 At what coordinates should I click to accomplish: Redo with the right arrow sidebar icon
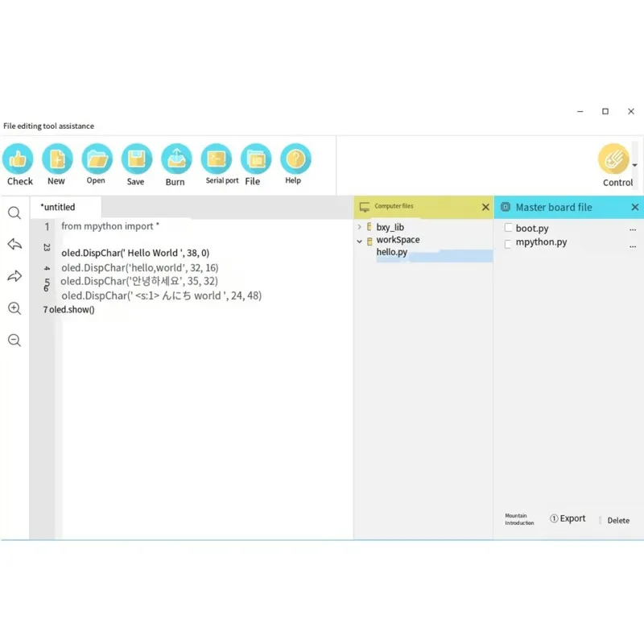14,276
